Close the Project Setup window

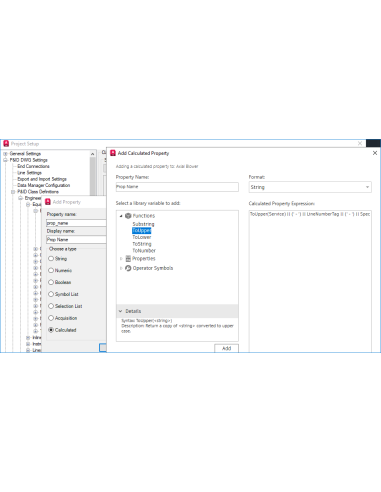[360, 143]
